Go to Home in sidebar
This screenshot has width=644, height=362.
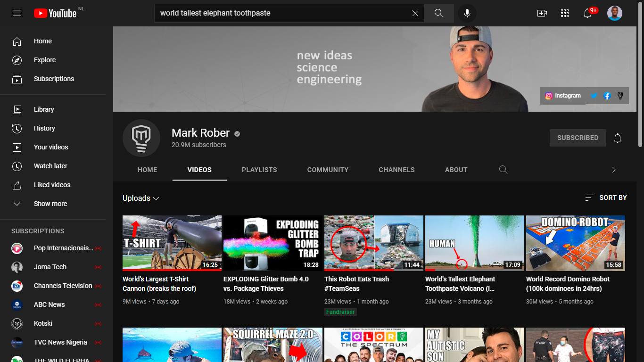coord(53,41)
